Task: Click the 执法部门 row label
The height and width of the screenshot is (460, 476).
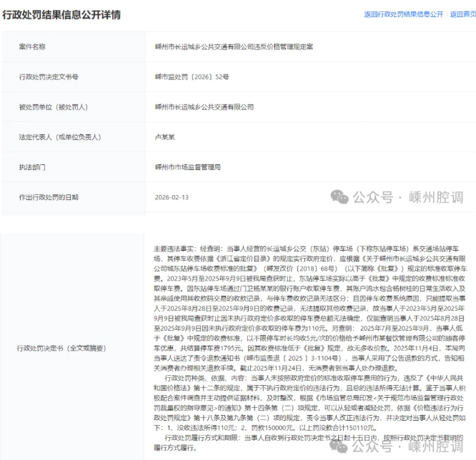Action: click(x=32, y=166)
